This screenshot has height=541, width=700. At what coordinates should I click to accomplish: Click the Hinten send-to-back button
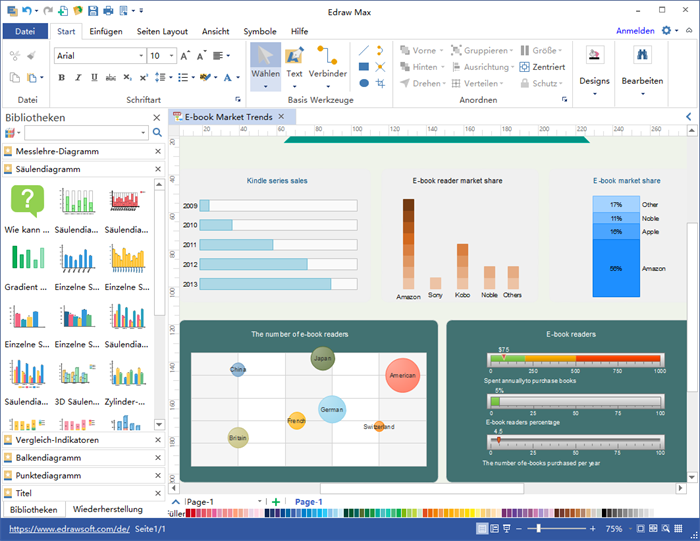click(x=422, y=67)
